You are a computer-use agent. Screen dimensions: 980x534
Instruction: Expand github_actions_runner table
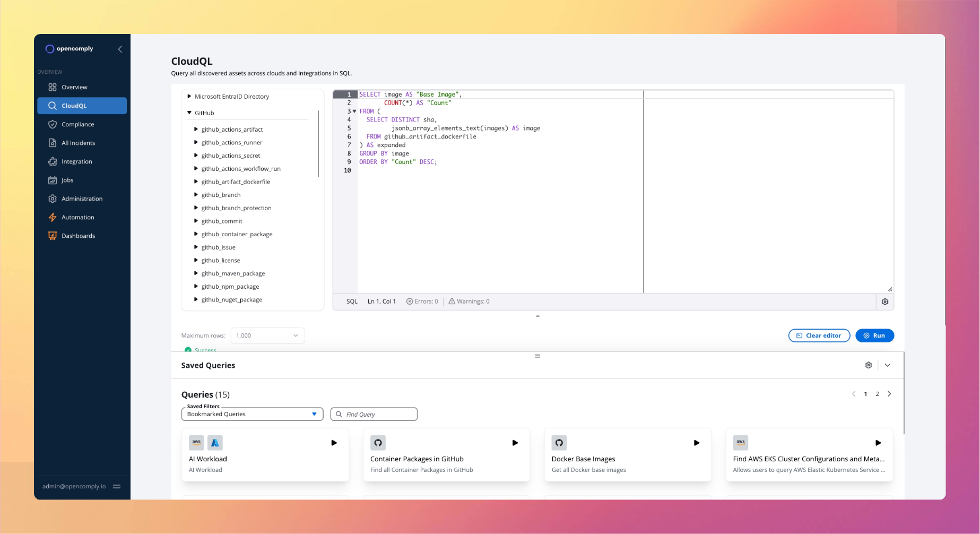(196, 142)
